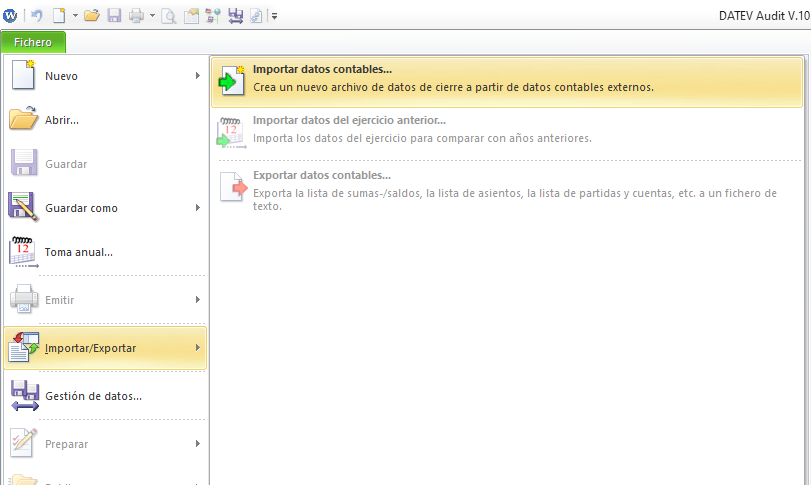Select the Guardar menu item
The image size is (811, 485).
(x=106, y=164)
